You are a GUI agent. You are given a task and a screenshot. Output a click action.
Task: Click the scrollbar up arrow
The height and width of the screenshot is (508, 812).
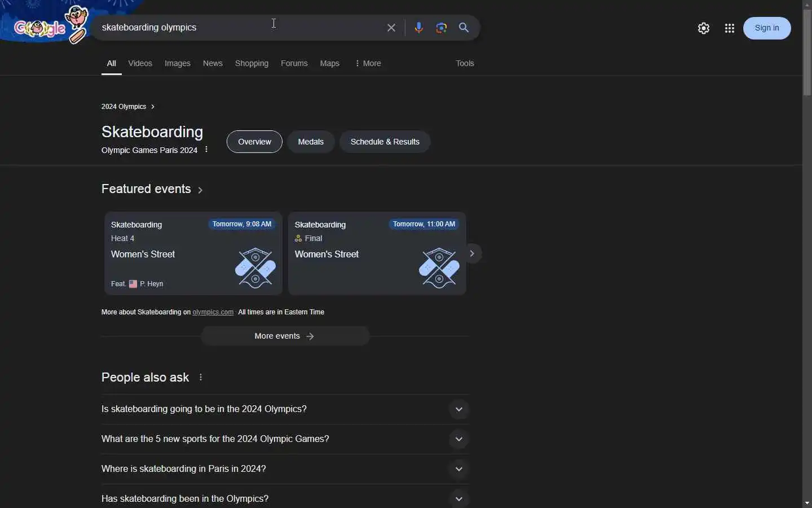pos(807,4)
